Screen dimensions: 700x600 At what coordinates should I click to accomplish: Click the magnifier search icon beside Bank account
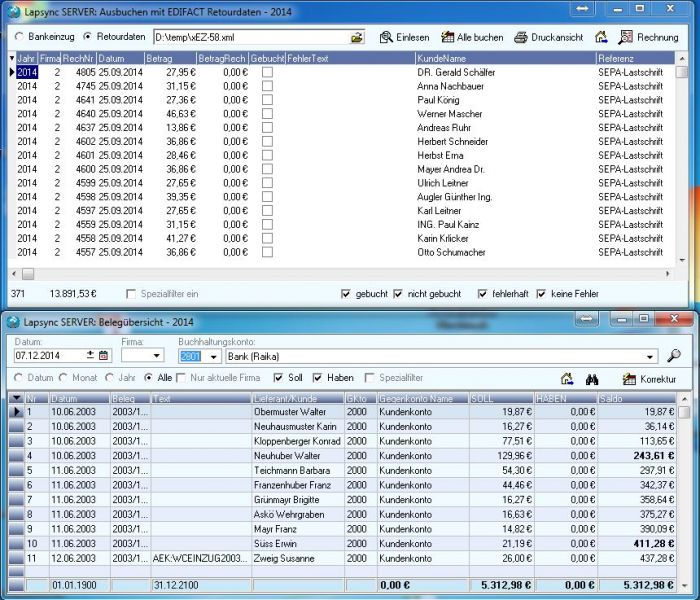[674, 355]
